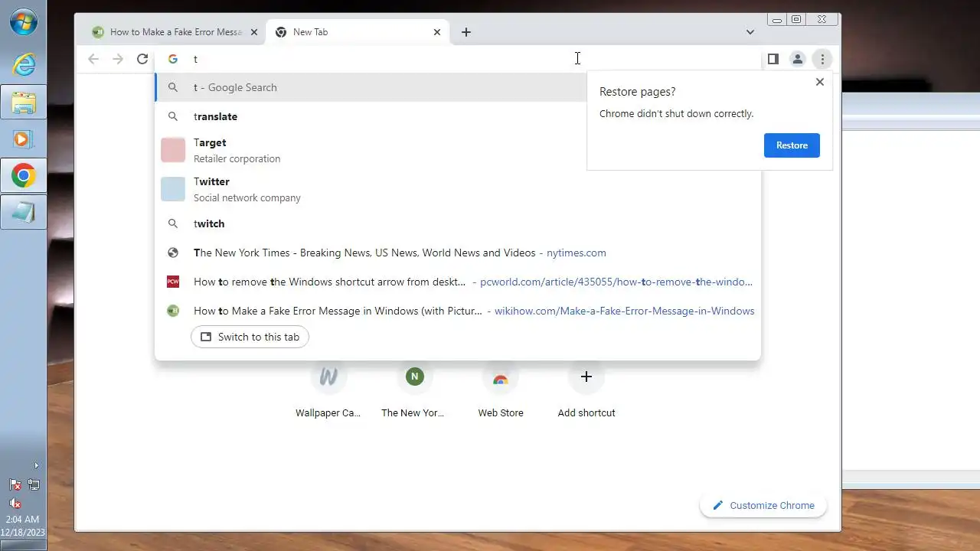Open the profile avatar menu
This screenshot has height=551, width=980.
[798, 59]
